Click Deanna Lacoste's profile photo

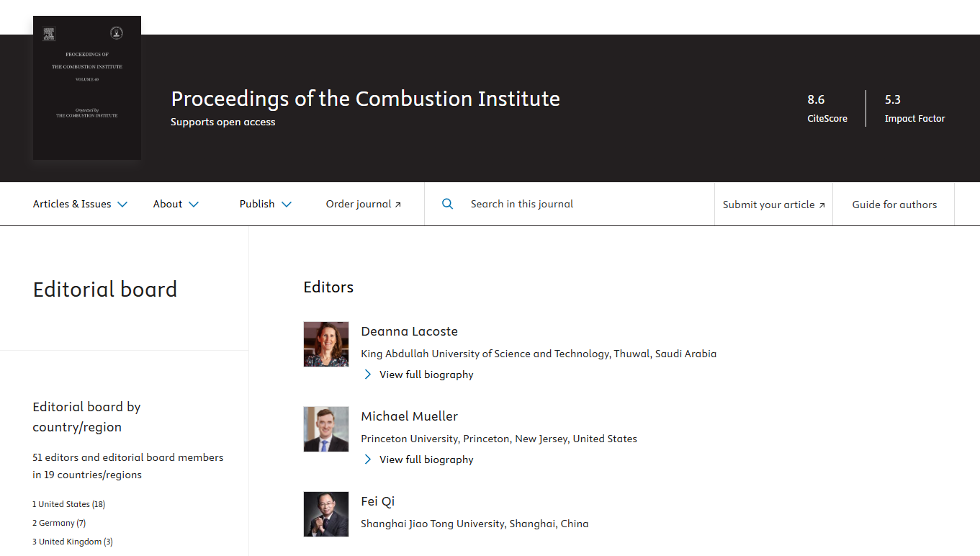(326, 344)
